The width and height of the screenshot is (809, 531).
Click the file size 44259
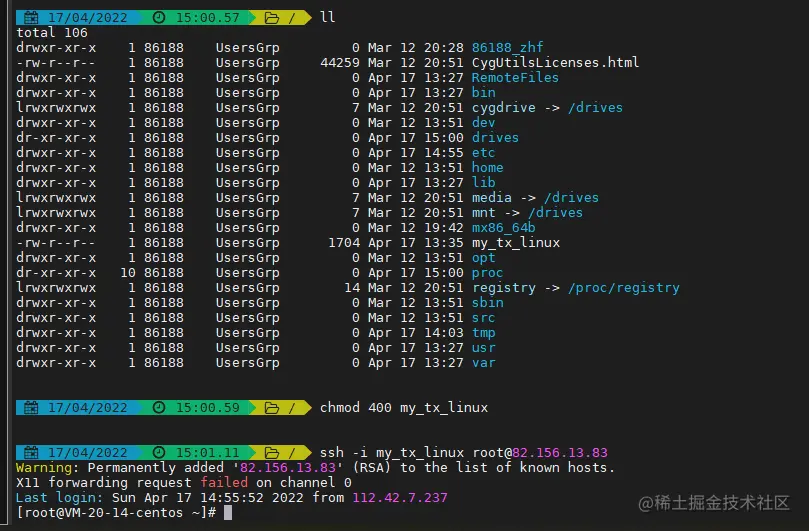pos(339,62)
